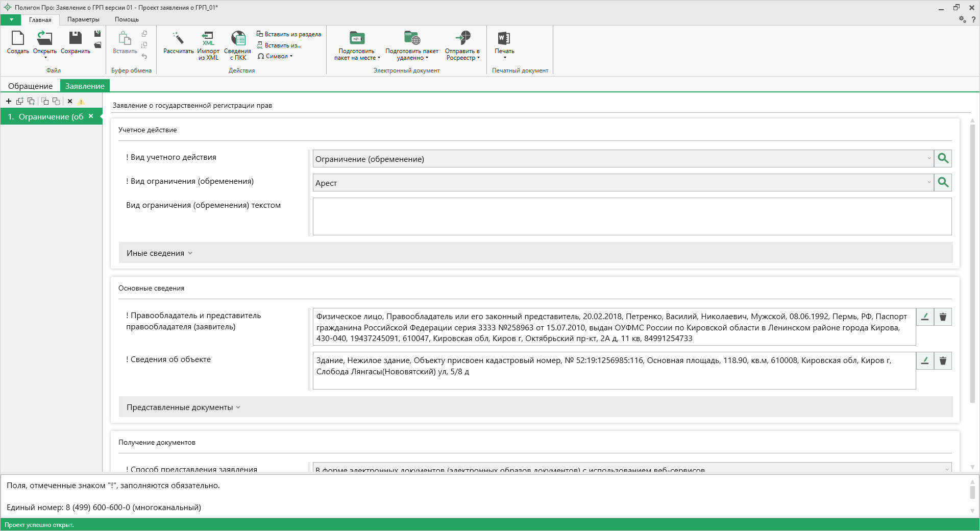Viewport: 980px width, 531px height.
Task: Open the Помощь ribbon tab
Action: click(x=127, y=19)
